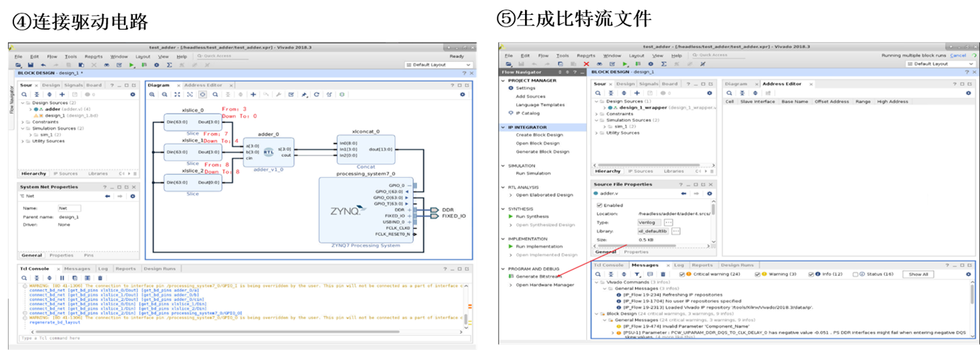Viewport: 980px width, 350px height.
Task: Toggle Info (12) filter checkbox
Action: (811, 274)
